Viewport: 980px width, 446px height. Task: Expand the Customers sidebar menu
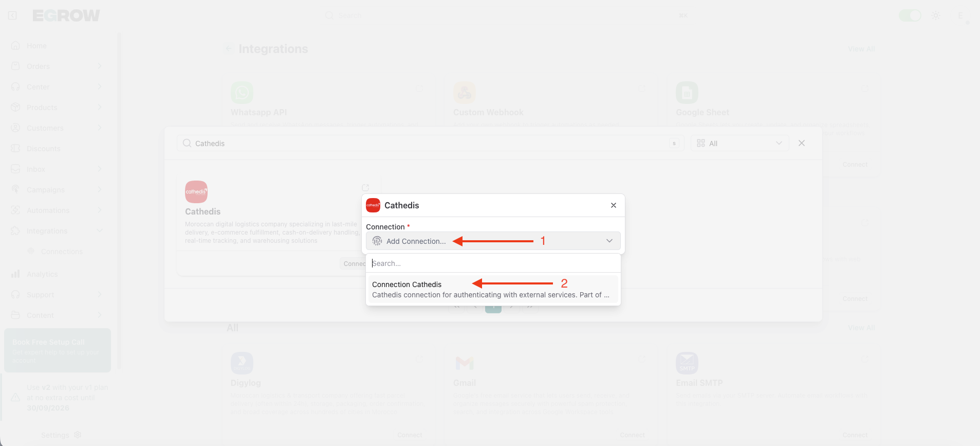(x=57, y=128)
